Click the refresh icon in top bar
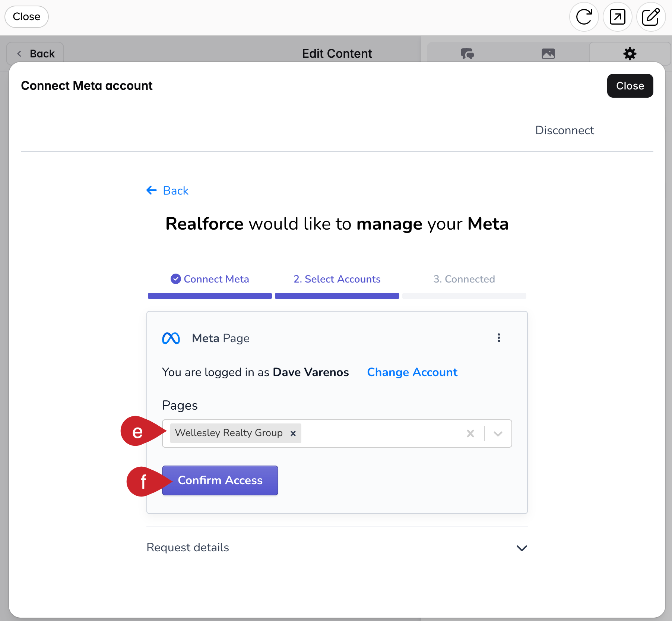This screenshot has height=621, width=672. tap(584, 17)
